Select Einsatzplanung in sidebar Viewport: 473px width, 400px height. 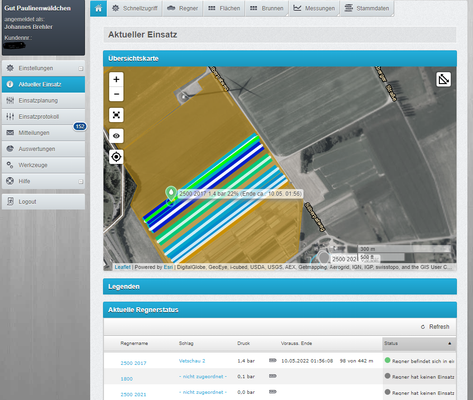pyautogui.click(x=43, y=100)
